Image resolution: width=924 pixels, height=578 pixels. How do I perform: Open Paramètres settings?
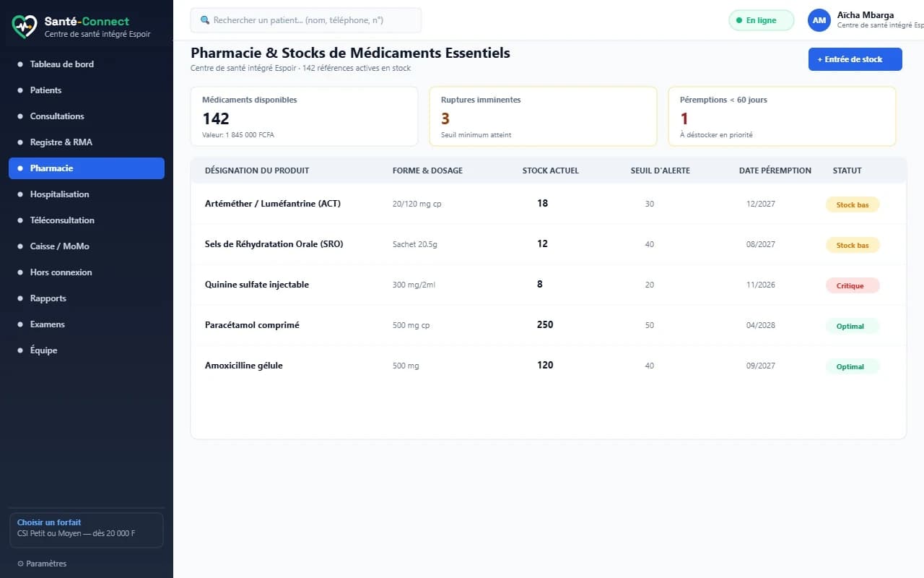click(x=42, y=564)
